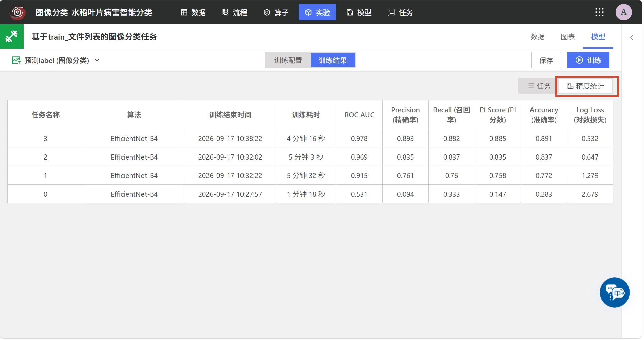Start training with the 训练 button
This screenshot has width=644, height=340.
[x=588, y=60]
